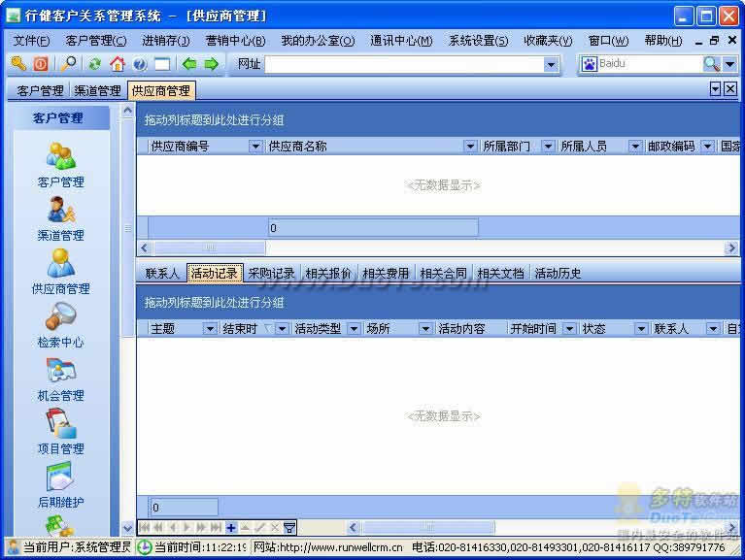This screenshot has height=560, width=745.
Task: Switch to the 活动历史 tab
Action: (x=558, y=274)
